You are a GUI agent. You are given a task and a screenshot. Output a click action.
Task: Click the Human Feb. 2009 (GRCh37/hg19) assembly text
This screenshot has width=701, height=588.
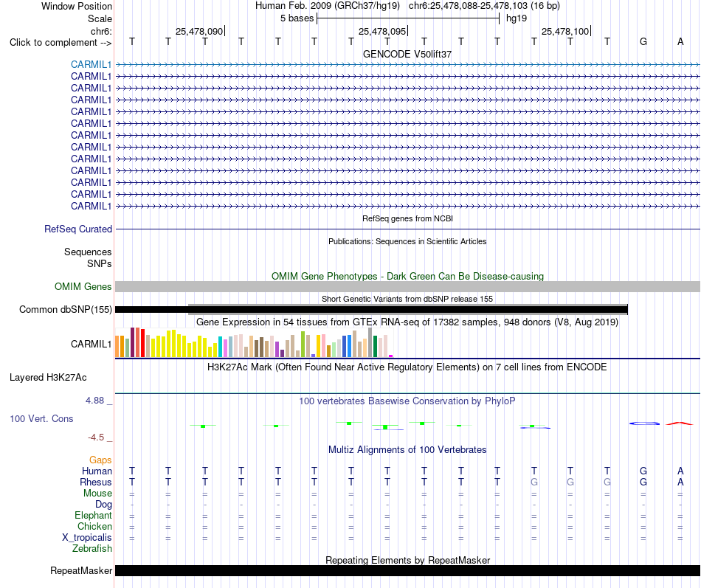[x=328, y=6]
